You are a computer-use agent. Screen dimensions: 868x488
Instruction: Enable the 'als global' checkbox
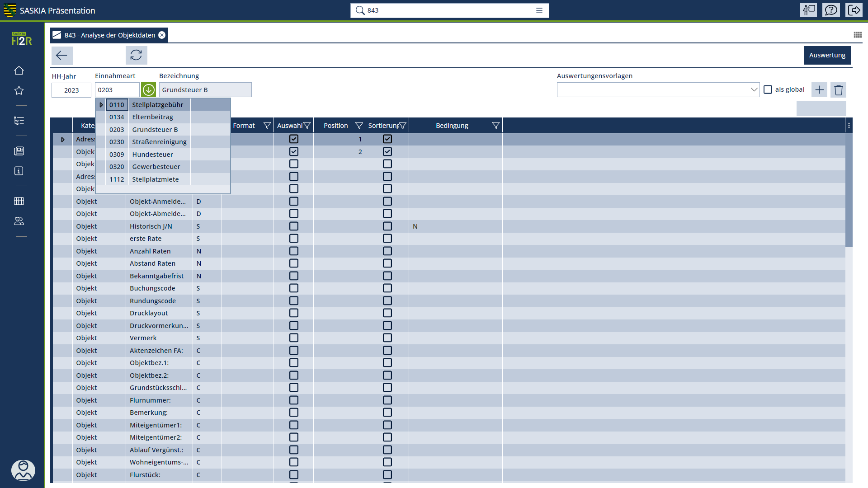click(768, 89)
